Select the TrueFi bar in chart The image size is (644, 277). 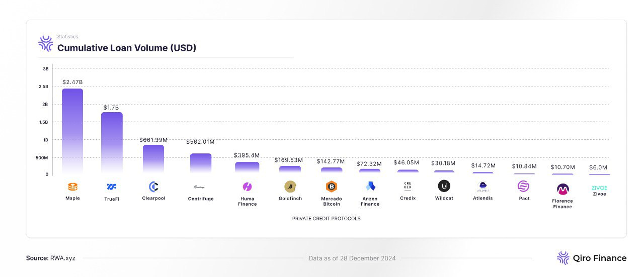(x=112, y=143)
